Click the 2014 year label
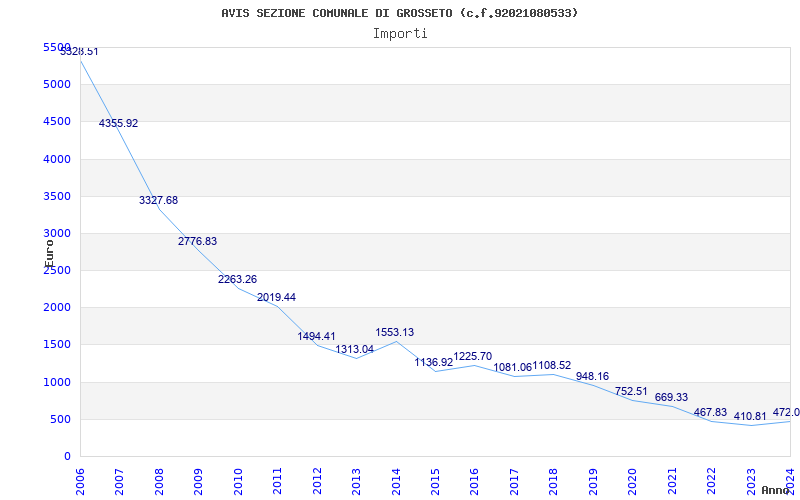 (x=395, y=482)
